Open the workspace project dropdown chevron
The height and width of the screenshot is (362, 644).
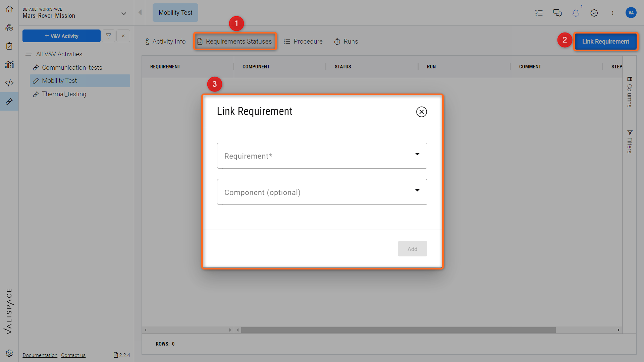click(x=124, y=13)
